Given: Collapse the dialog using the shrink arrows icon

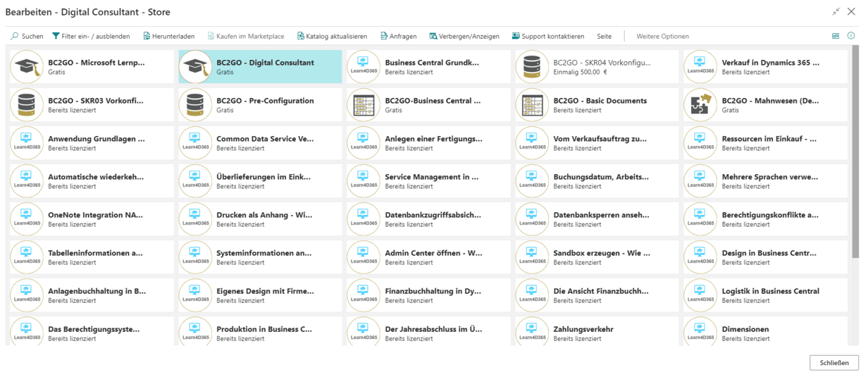Looking at the screenshot, I should [x=836, y=12].
